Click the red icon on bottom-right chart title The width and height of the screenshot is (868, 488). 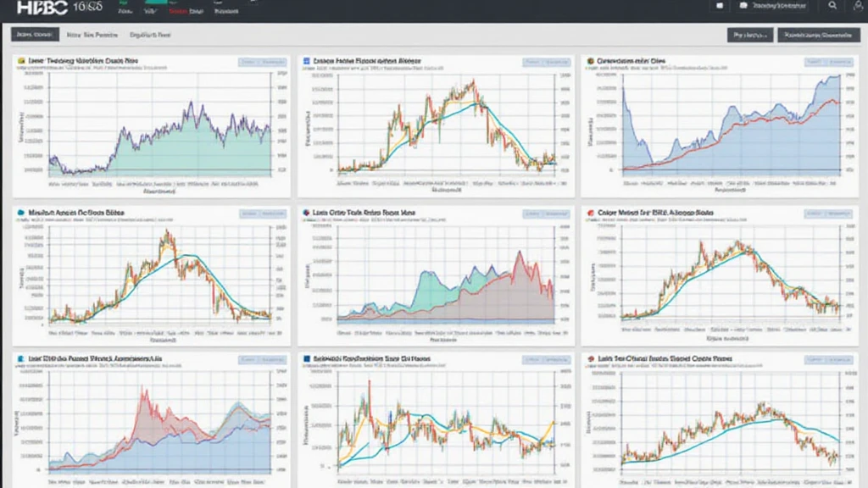[590, 359]
